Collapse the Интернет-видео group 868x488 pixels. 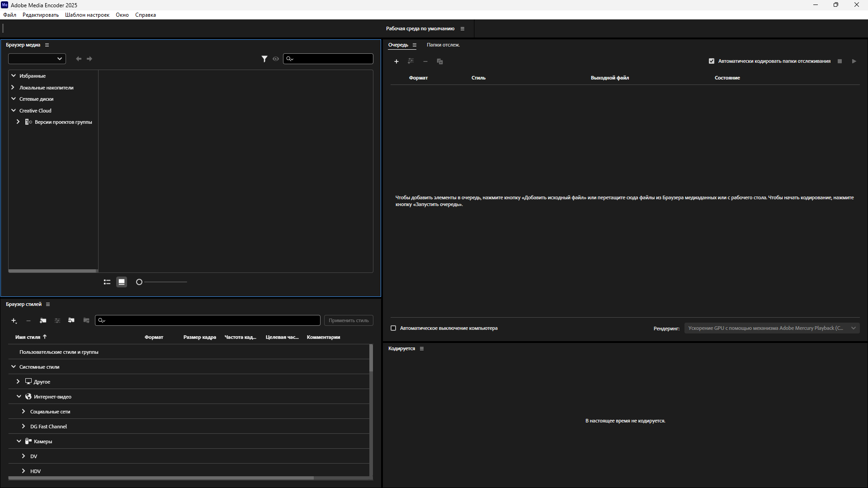[x=19, y=397]
